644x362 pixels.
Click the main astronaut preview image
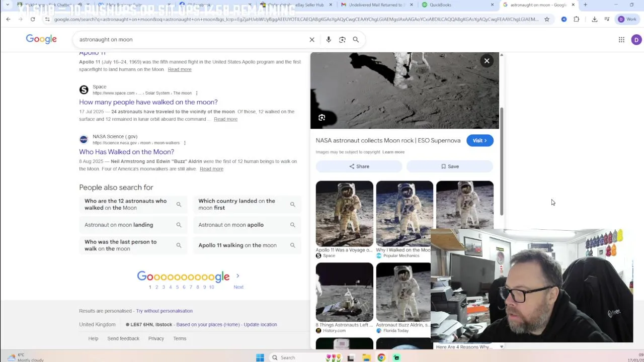pos(405,90)
